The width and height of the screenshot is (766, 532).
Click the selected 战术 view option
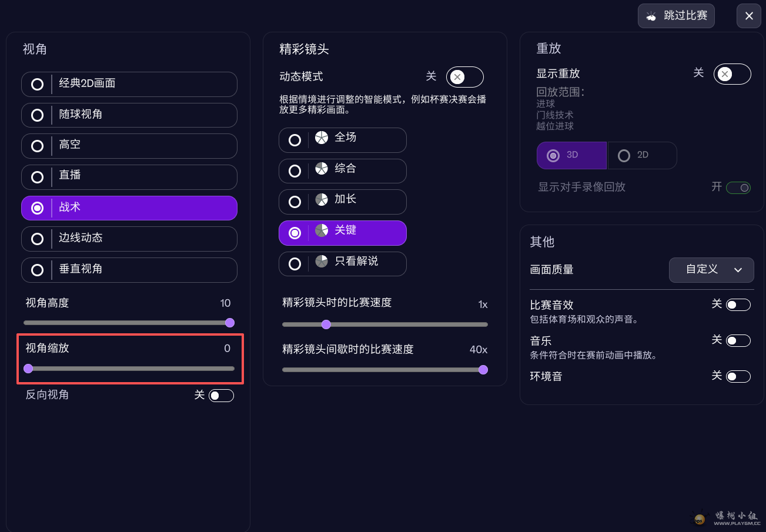coord(129,208)
